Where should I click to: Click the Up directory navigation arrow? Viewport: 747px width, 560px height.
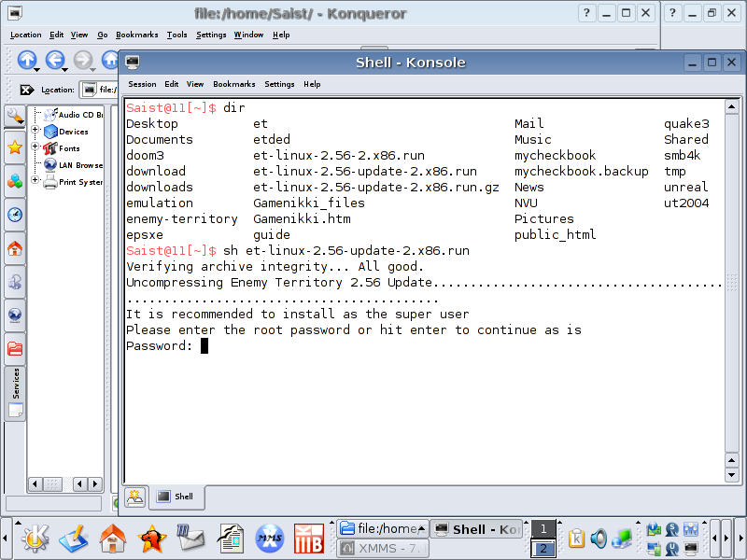click(x=26, y=60)
